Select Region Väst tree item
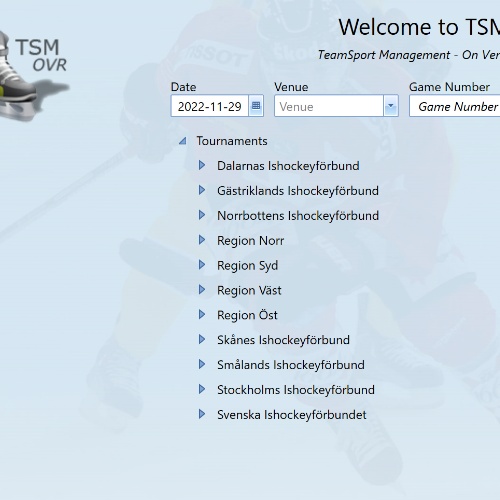 coord(249,290)
